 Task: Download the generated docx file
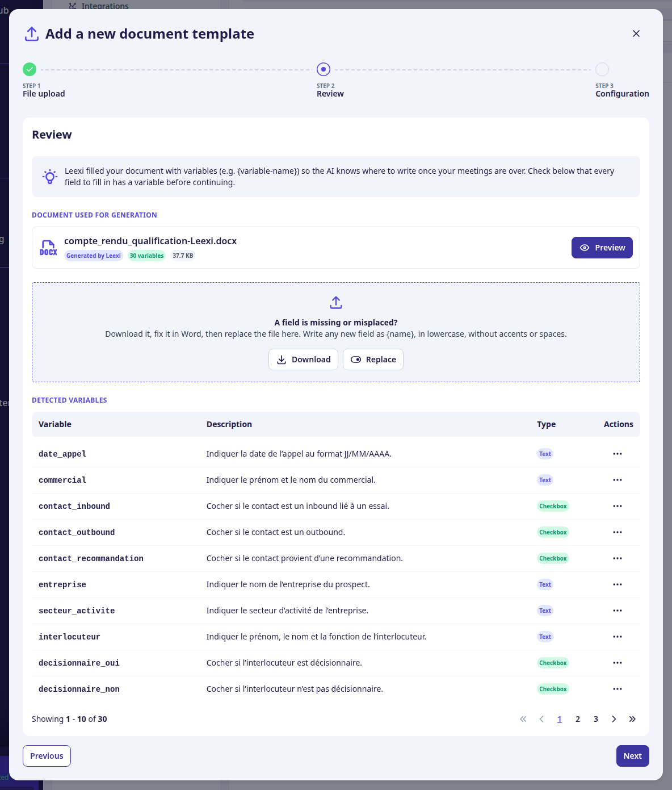[x=303, y=360]
